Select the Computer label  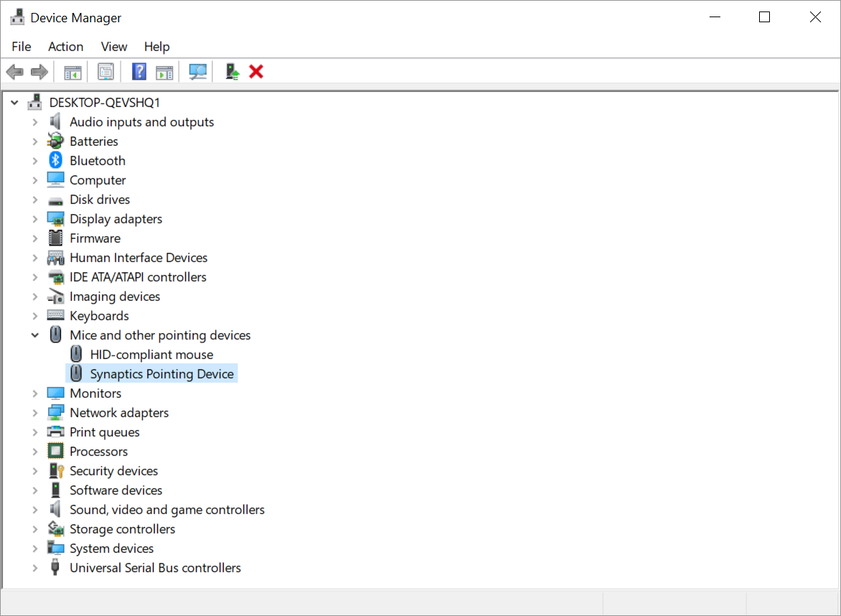(x=98, y=180)
